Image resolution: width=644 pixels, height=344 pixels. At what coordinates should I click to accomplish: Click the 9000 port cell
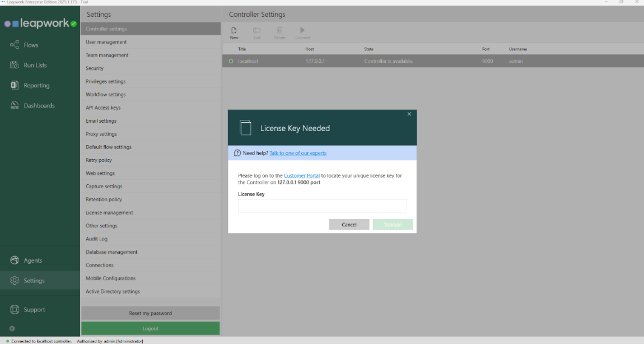click(488, 61)
